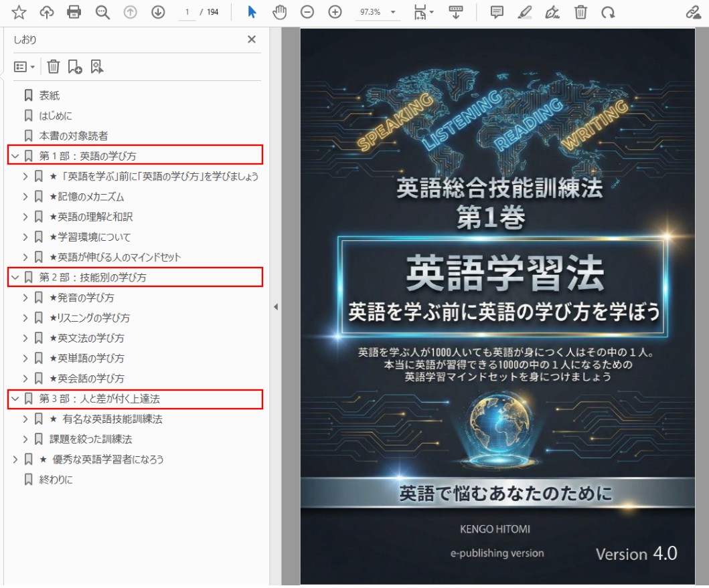The width and height of the screenshot is (709, 588).
Task: Add a new bookmark in the panel
Action: pos(75,66)
